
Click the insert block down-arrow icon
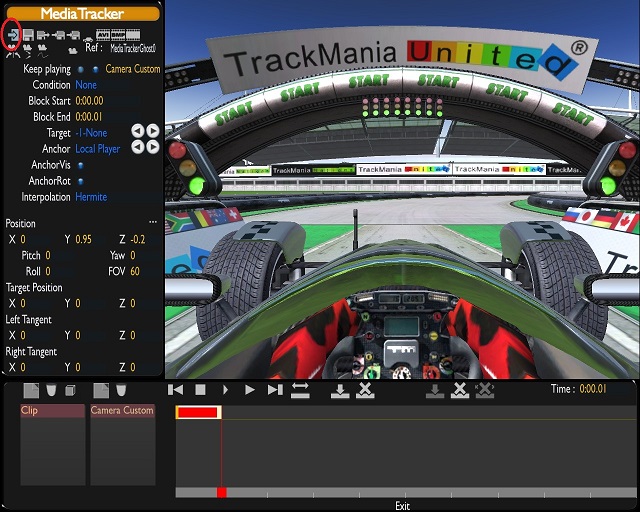point(340,391)
